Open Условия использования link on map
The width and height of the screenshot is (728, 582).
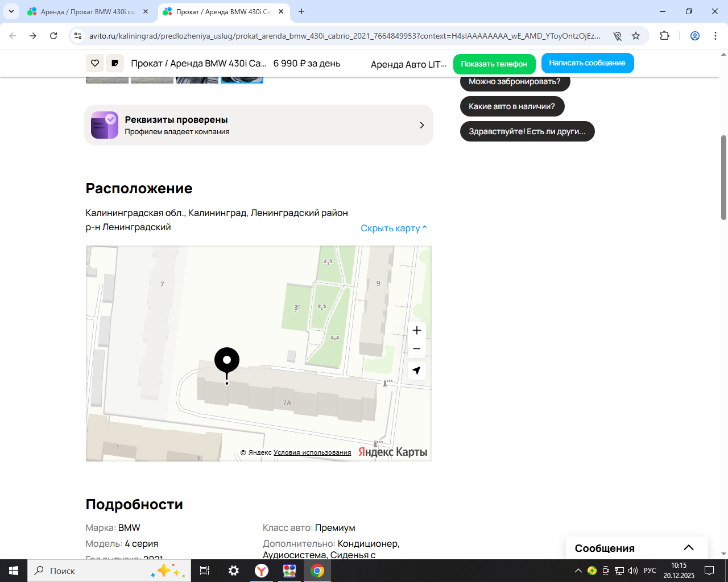312,452
